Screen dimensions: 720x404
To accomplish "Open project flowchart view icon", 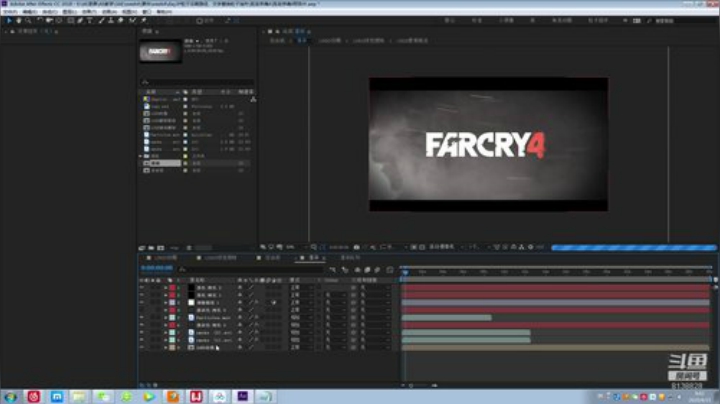I will (x=253, y=99).
